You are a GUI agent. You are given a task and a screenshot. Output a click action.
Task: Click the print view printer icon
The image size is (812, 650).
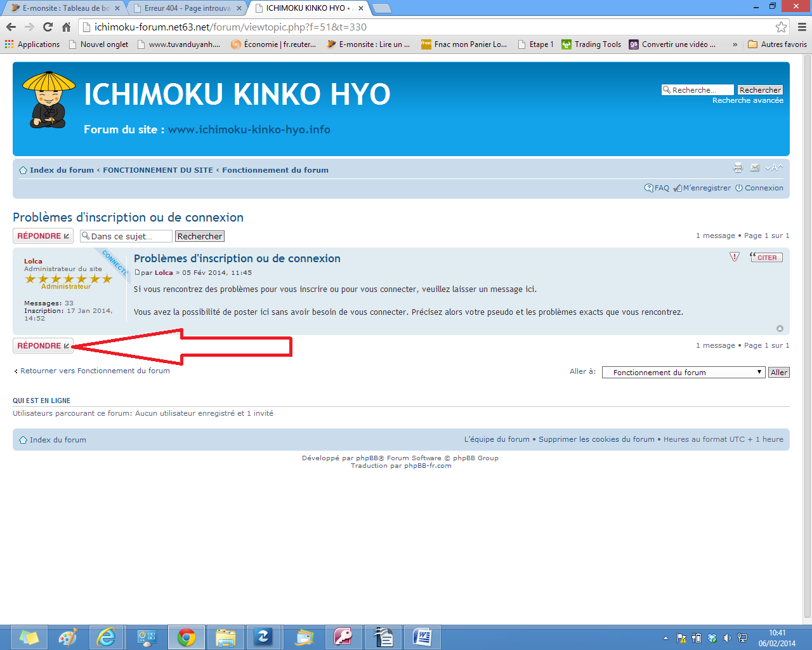point(738,168)
